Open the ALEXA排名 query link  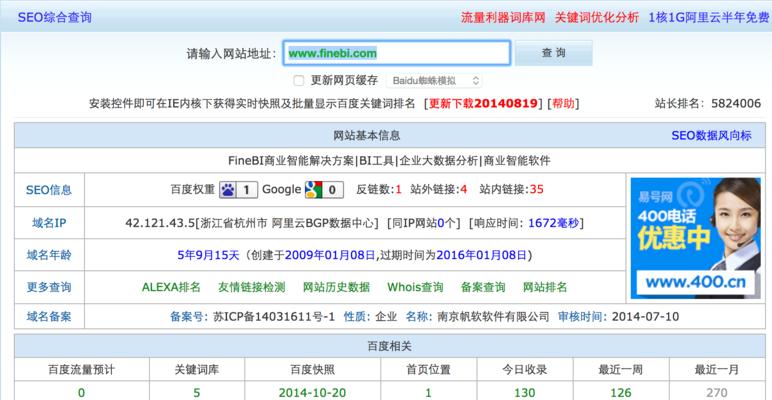pyautogui.click(x=171, y=287)
